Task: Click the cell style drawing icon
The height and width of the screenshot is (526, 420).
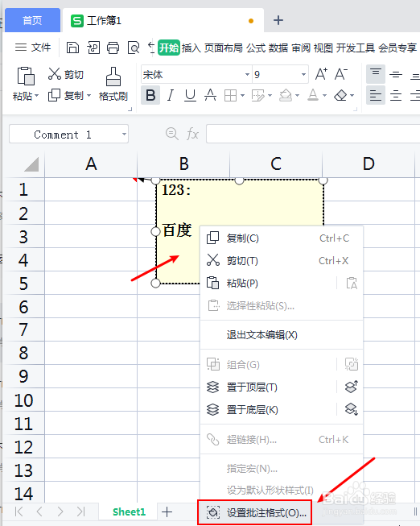Action: pyautogui.click(x=258, y=96)
